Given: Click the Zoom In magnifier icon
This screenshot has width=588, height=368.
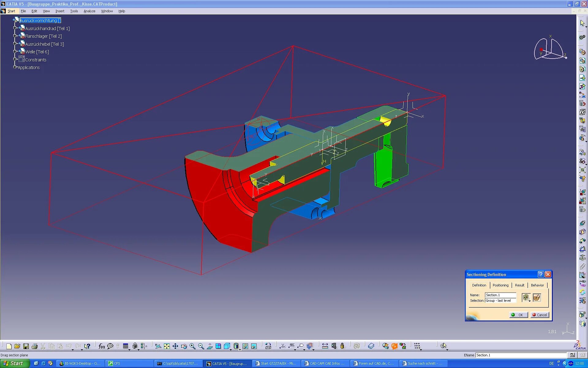Looking at the screenshot, I should [x=192, y=346].
